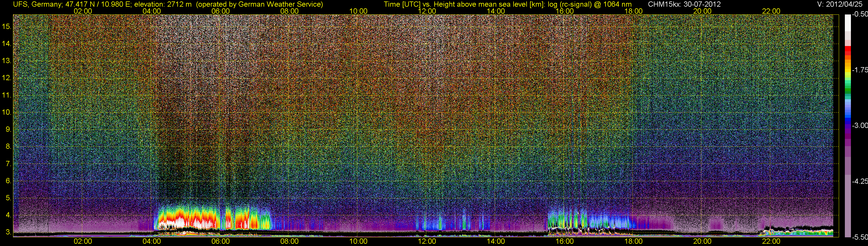Click "06:00" on the top time axis

point(221,11)
